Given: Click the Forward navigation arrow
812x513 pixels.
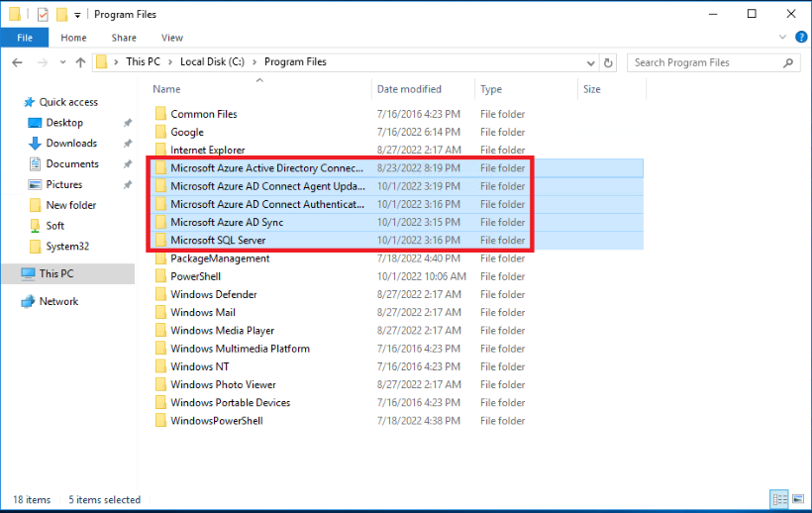Looking at the screenshot, I should (43, 62).
